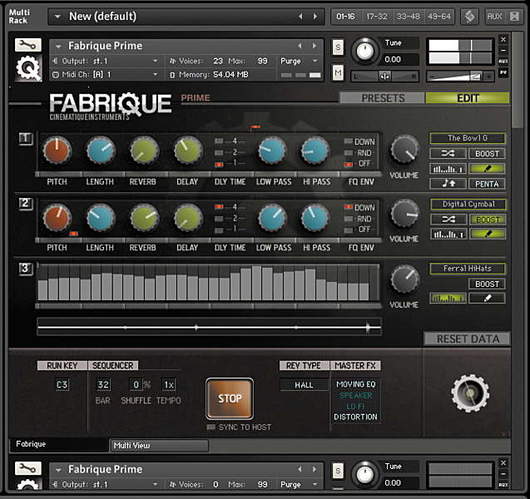Open the Digital Cymbal sound selector
This screenshot has width=530, height=499.
click(468, 204)
